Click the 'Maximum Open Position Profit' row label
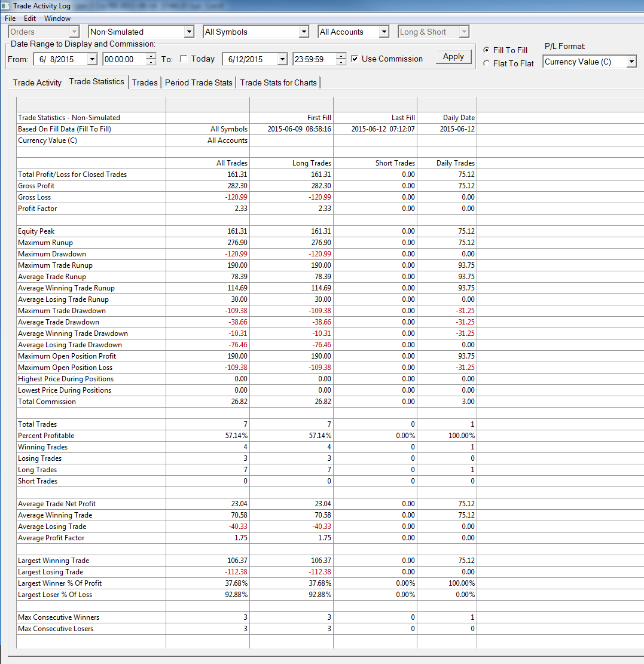 point(67,356)
